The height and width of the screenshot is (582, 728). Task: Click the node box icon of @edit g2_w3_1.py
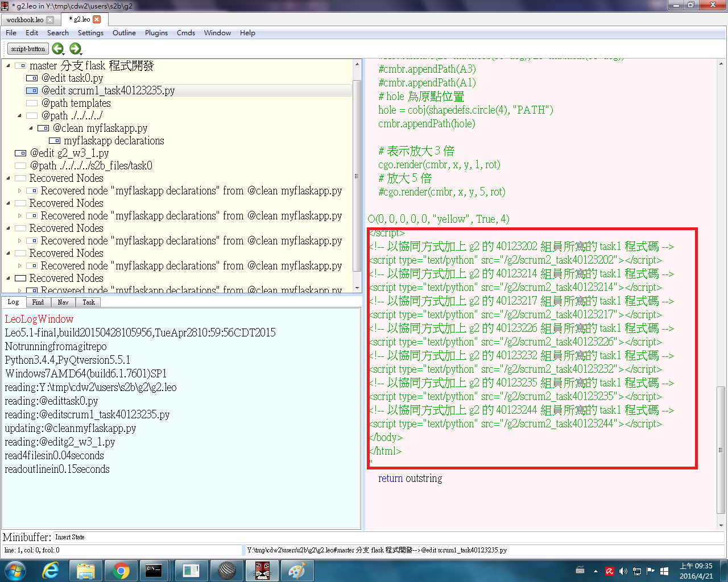[x=20, y=153]
